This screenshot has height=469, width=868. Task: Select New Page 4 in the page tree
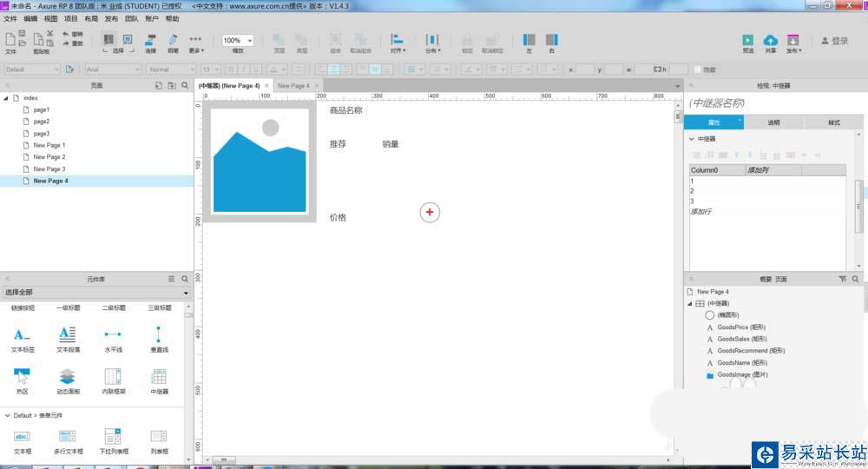tap(50, 181)
